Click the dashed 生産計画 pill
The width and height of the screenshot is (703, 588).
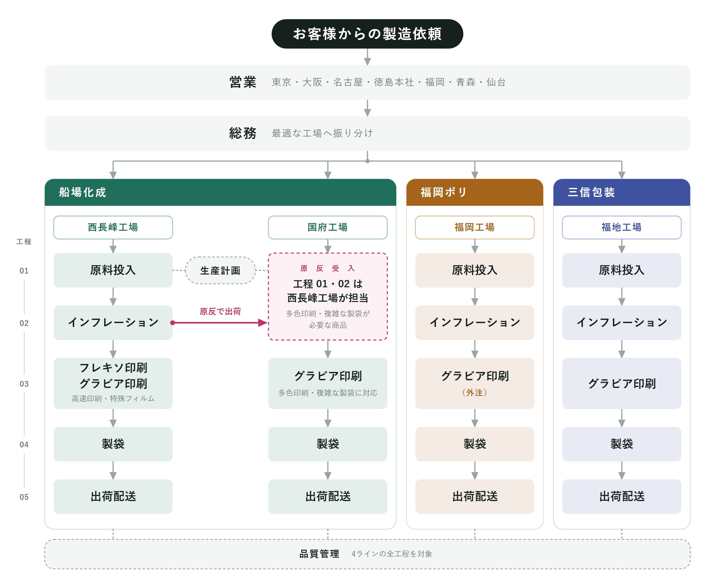220,271
